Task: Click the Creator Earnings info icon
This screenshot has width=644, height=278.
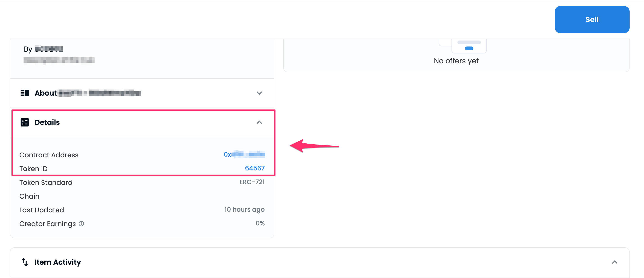Action: 81,223
